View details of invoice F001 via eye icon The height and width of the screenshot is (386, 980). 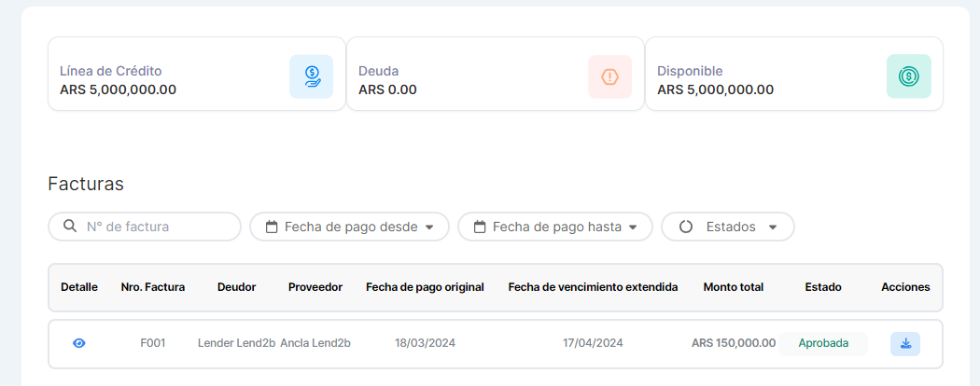click(79, 343)
